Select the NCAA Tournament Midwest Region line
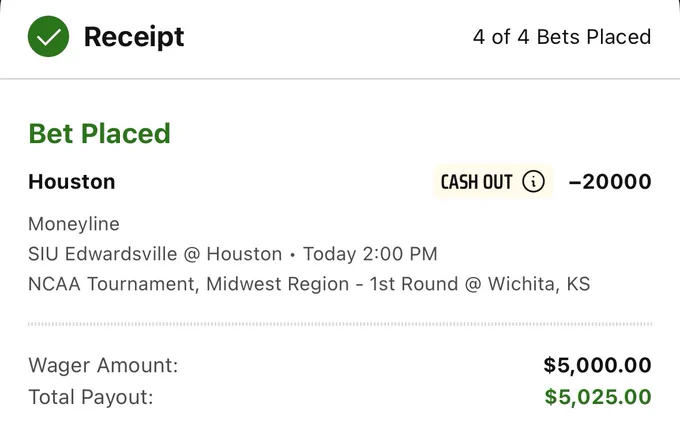 tap(309, 284)
